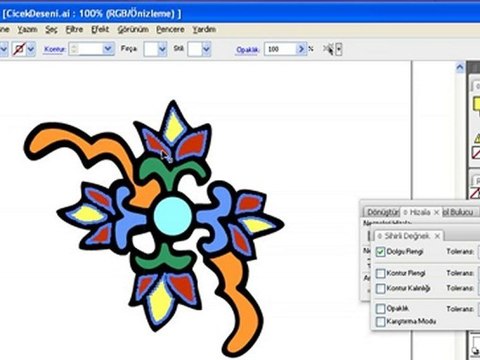This screenshot has height=360, width=480.
Task: Expand the small dropdown next to selection icon
Action: (x=339, y=49)
